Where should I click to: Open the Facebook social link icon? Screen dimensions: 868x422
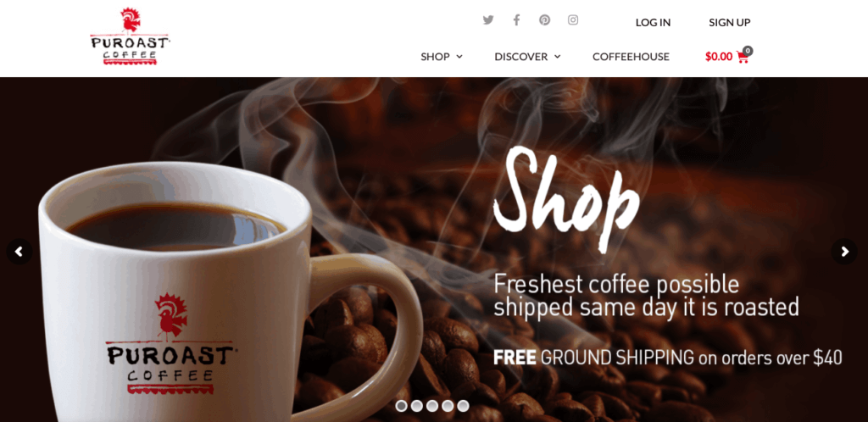pyautogui.click(x=516, y=19)
